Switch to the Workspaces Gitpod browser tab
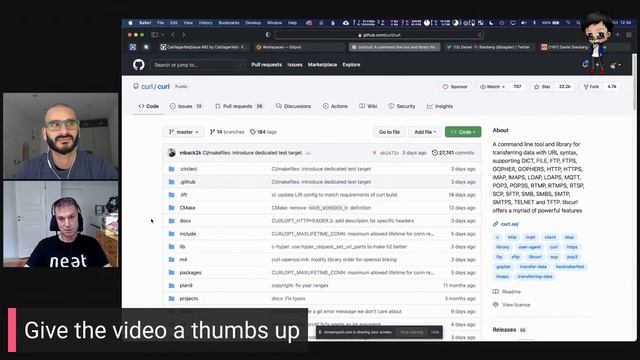The width and height of the screenshot is (640, 360). pos(299,47)
